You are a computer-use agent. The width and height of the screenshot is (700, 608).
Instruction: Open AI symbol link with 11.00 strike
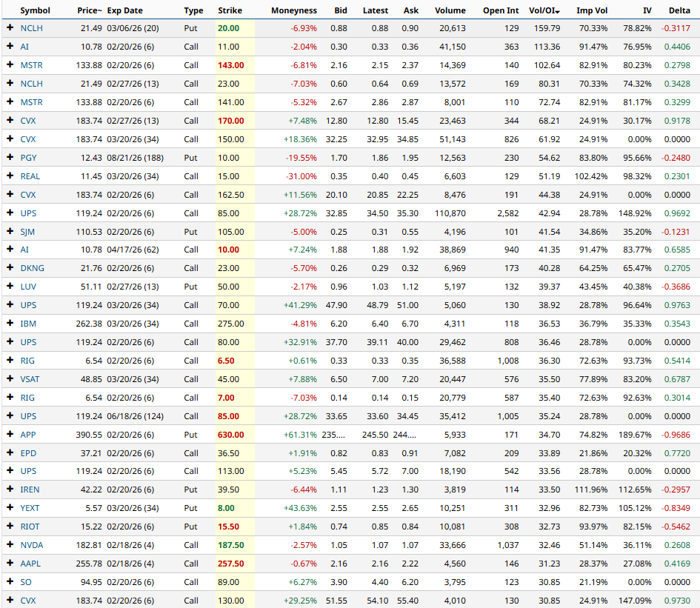click(24, 47)
